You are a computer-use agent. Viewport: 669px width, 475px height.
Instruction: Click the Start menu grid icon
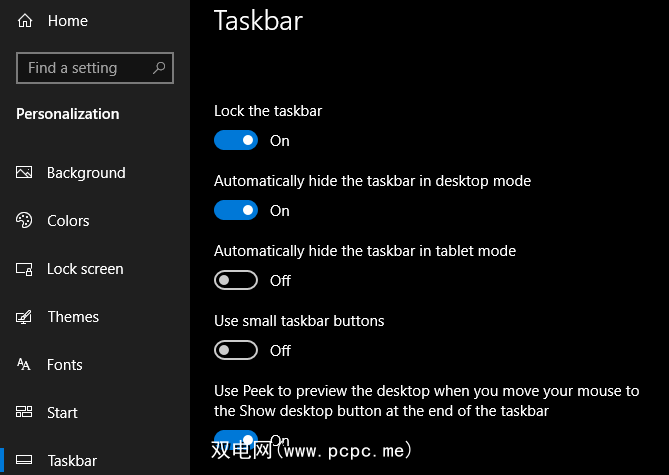[25, 413]
